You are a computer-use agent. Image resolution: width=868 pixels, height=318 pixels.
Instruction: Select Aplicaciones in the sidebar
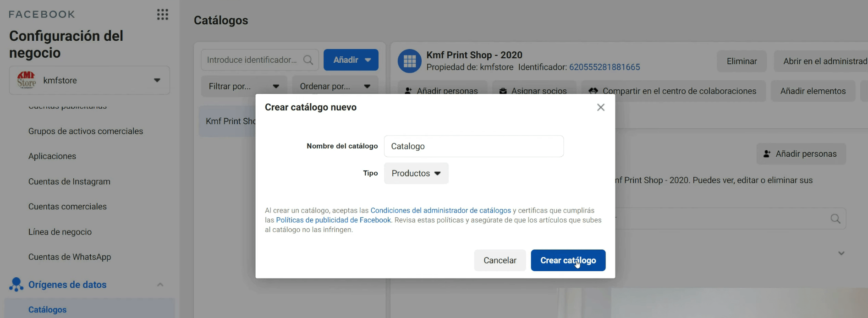pos(52,156)
